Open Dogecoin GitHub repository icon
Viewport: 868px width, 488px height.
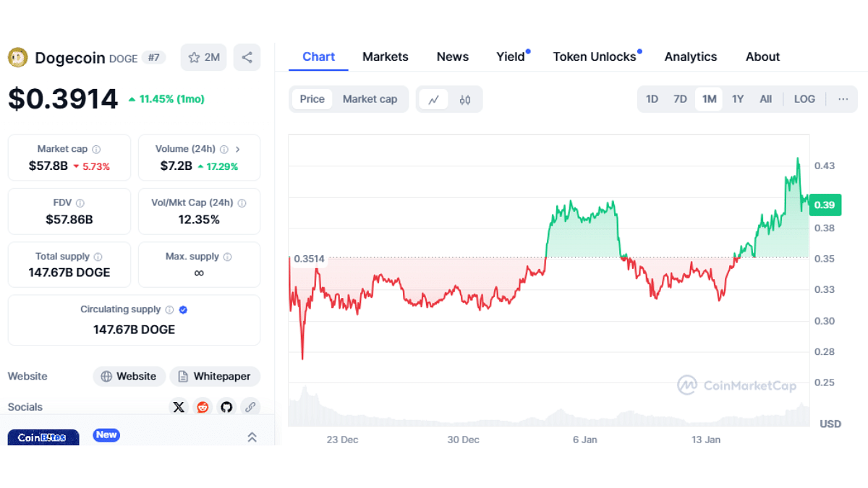(x=226, y=407)
